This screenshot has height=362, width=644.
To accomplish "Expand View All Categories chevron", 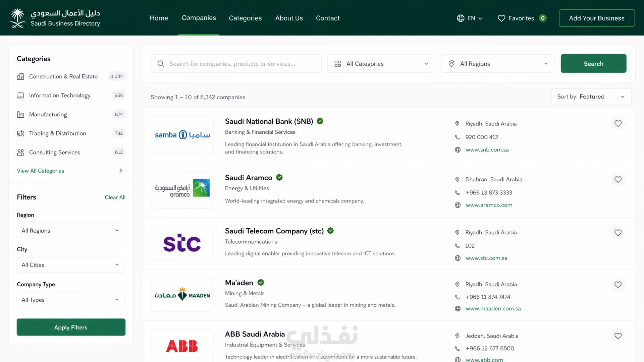I will 121,171.
